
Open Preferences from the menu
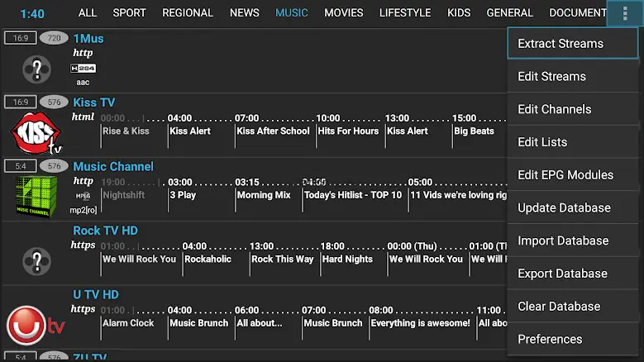pos(550,339)
